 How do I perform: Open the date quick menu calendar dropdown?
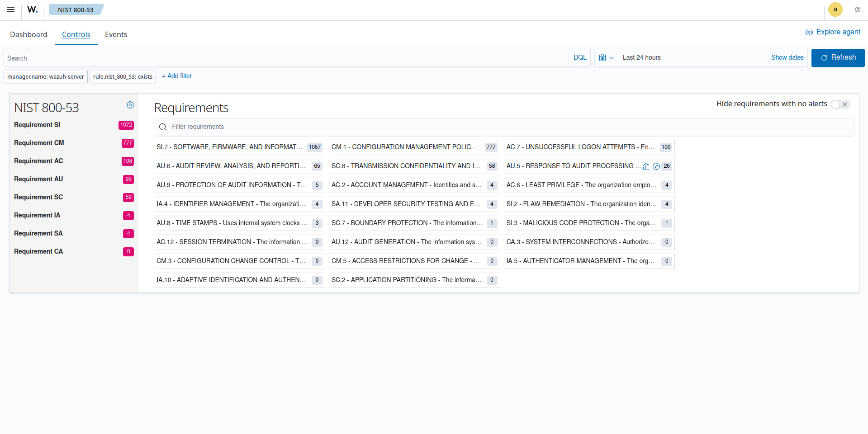pyautogui.click(x=606, y=58)
